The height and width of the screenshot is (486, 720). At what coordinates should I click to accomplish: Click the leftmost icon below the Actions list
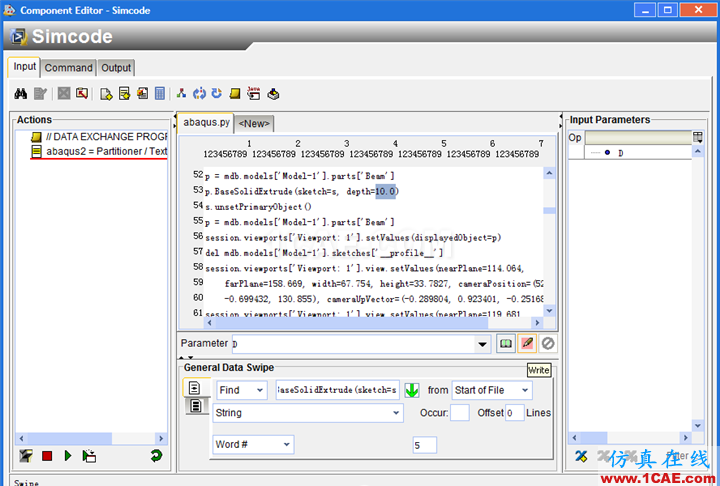point(26,456)
